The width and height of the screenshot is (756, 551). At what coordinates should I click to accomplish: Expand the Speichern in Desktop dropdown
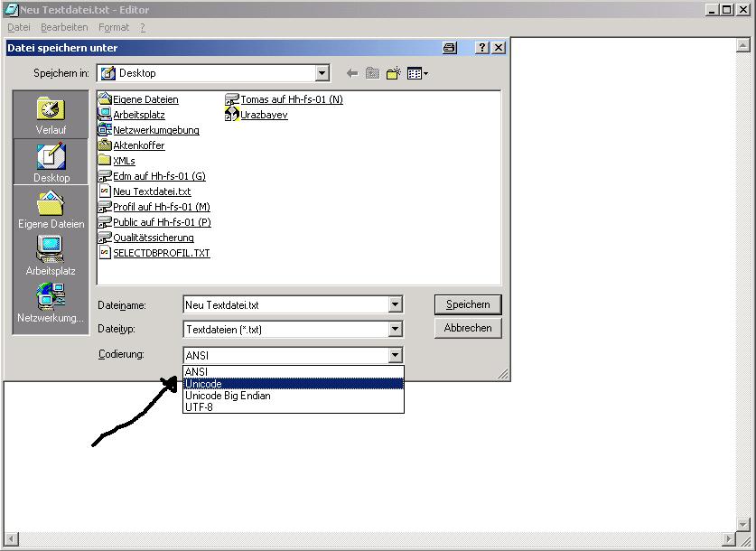tap(322, 73)
